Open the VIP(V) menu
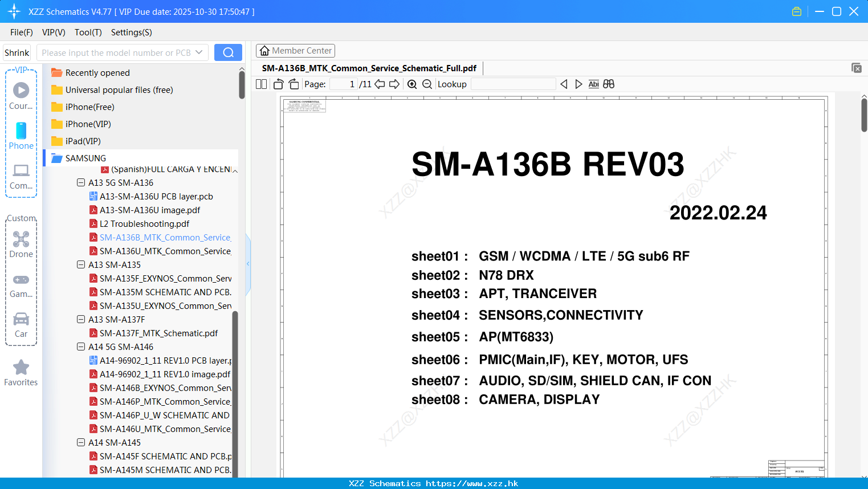868x489 pixels. point(54,32)
